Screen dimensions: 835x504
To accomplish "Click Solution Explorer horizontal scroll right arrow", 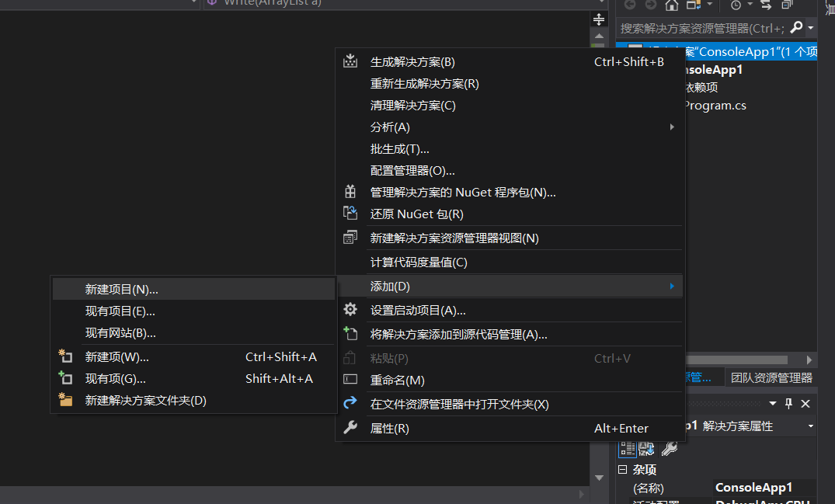I will [809, 360].
